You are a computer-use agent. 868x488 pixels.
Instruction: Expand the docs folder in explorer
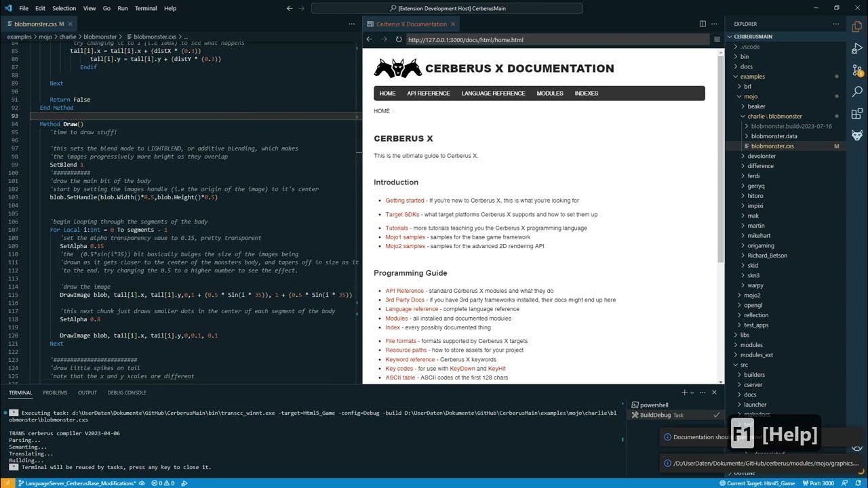[x=746, y=66]
